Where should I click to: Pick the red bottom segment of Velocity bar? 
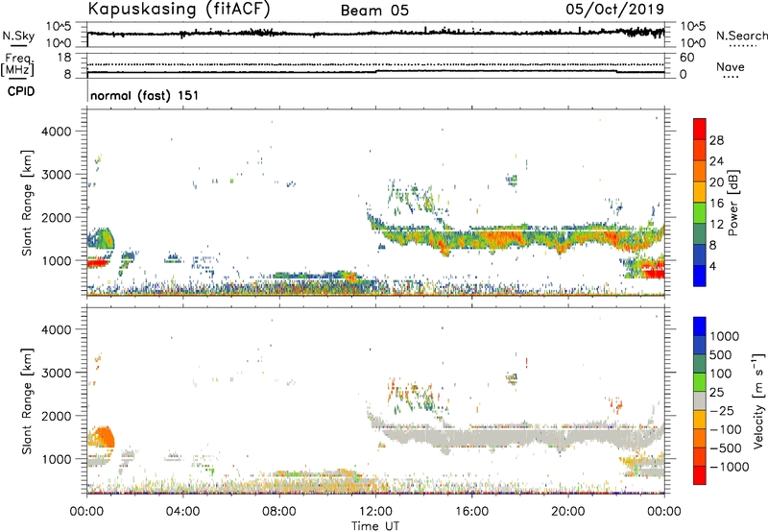point(700,475)
